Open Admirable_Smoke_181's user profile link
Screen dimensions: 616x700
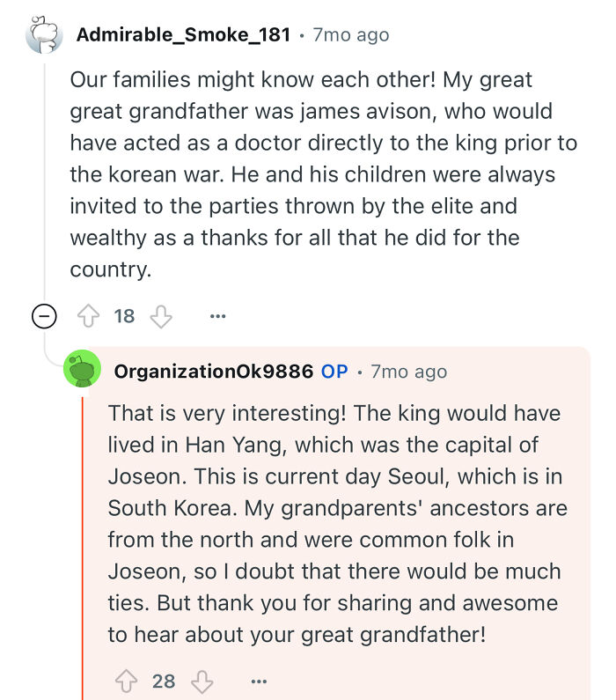click(x=183, y=35)
